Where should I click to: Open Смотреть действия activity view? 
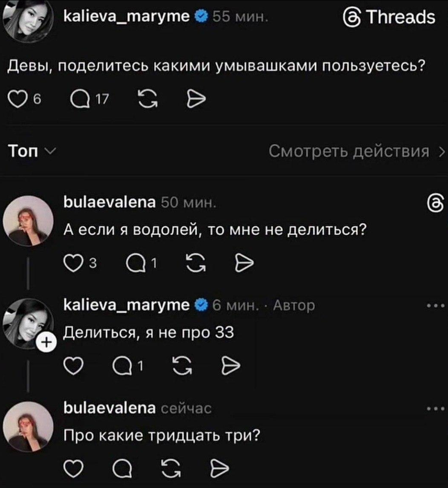[x=356, y=152]
